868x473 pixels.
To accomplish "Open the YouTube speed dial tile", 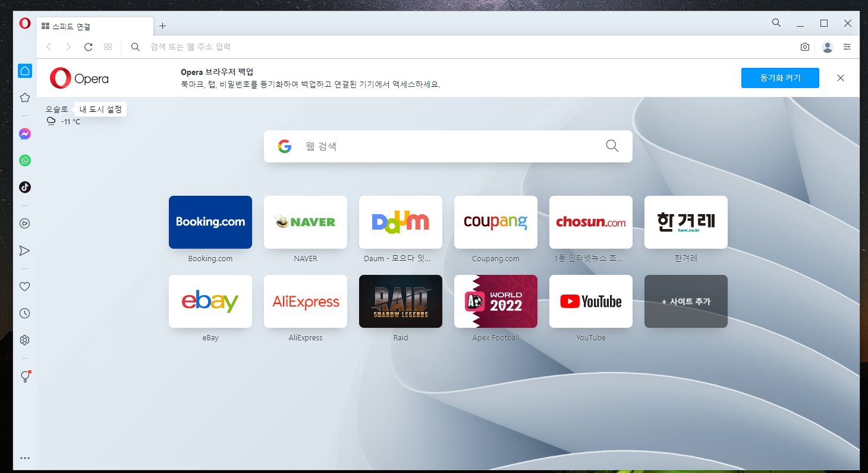I will click(591, 301).
